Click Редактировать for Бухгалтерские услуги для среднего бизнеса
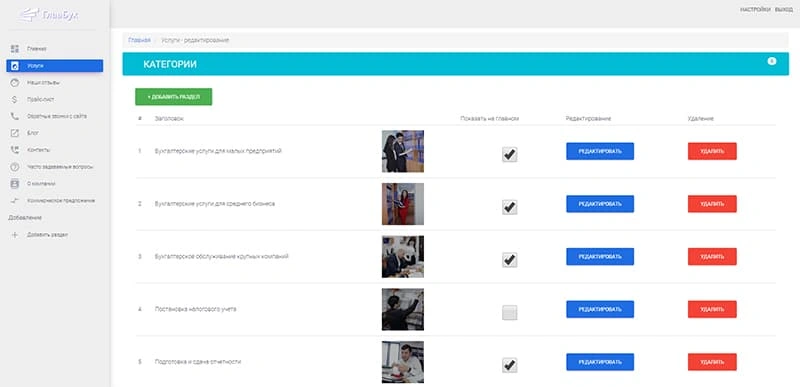This screenshot has height=387, width=800. (x=600, y=204)
